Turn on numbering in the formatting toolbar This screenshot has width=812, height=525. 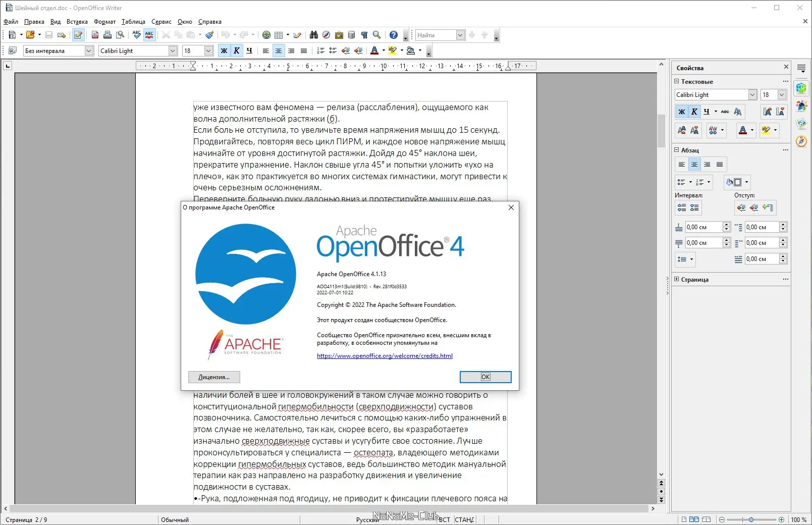click(320, 50)
